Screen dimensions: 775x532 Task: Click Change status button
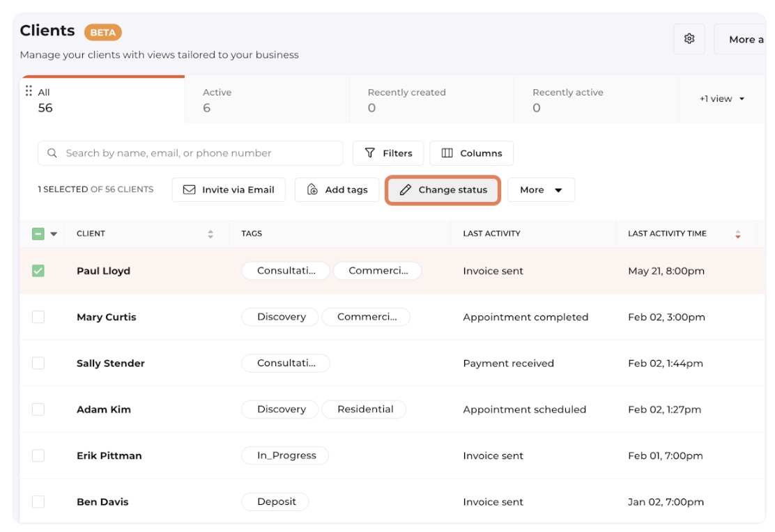(443, 189)
